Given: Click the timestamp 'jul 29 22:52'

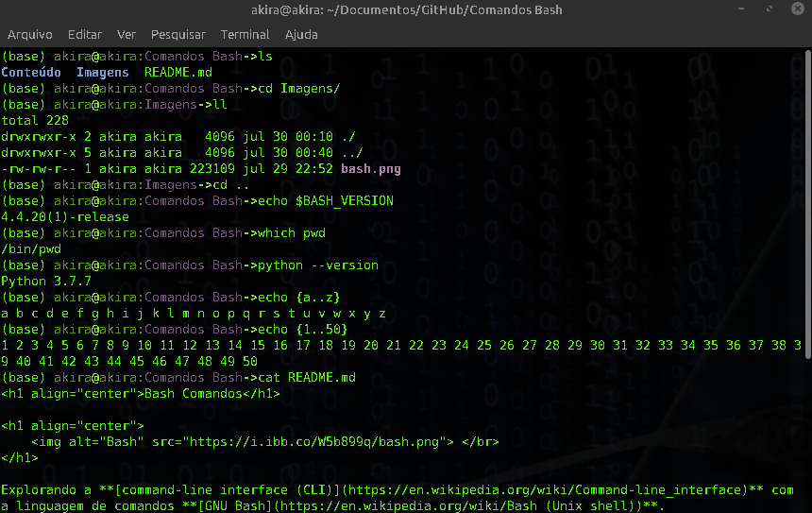Looking at the screenshot, I should (x=288, y=169).
